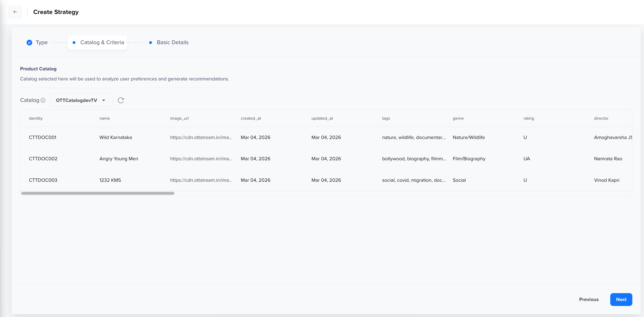Click the Film/Biography genre cell
644x317 pixels.
click(x=469, y=159)
